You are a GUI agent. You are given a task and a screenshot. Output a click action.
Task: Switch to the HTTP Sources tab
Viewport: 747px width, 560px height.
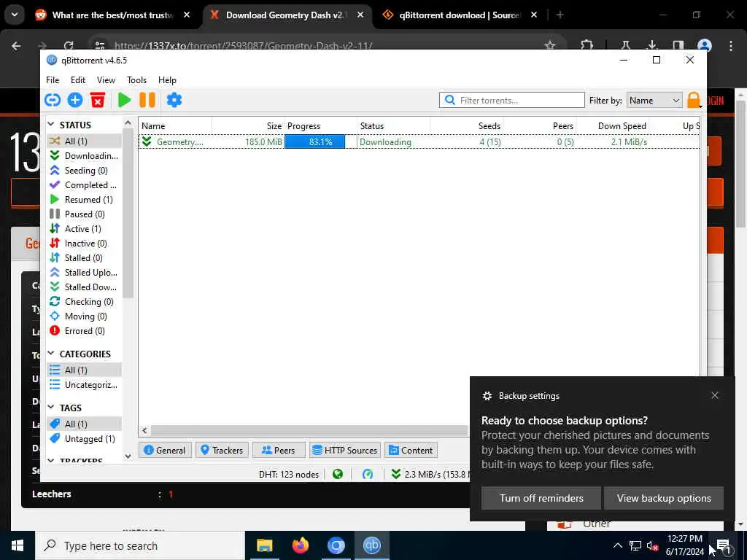click(345, 450)
